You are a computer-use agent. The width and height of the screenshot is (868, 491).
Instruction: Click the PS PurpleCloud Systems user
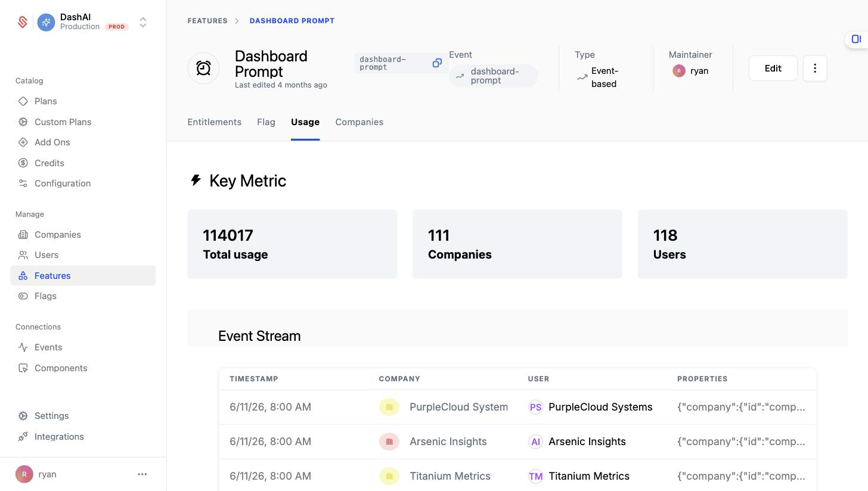590,408
